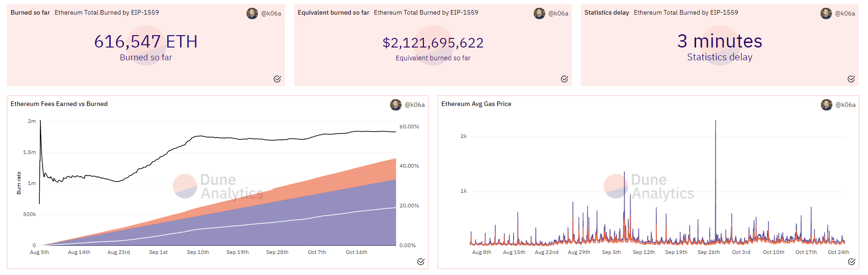This screenshot has height=275, width=868.
Task: Click the Aug 8th label in gas price chart
Action: pyautogui.click(x=482, y=252)
